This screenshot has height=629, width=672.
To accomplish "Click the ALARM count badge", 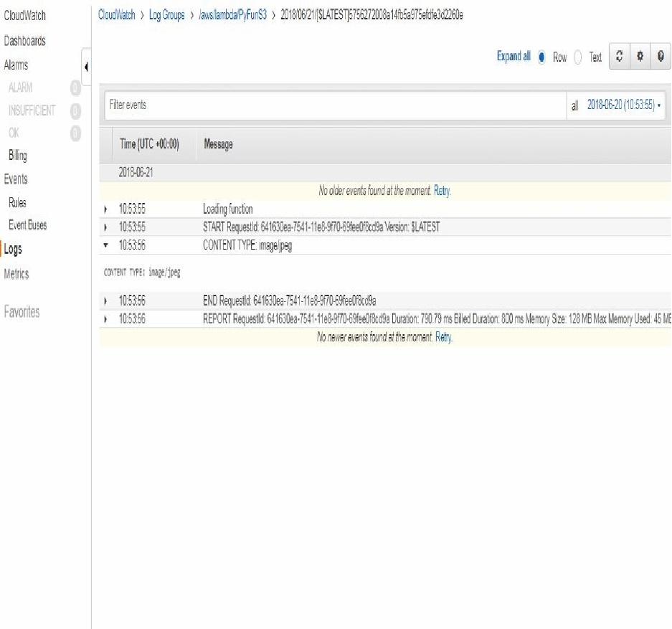I will pyautogui.click(x=75, y=88).
